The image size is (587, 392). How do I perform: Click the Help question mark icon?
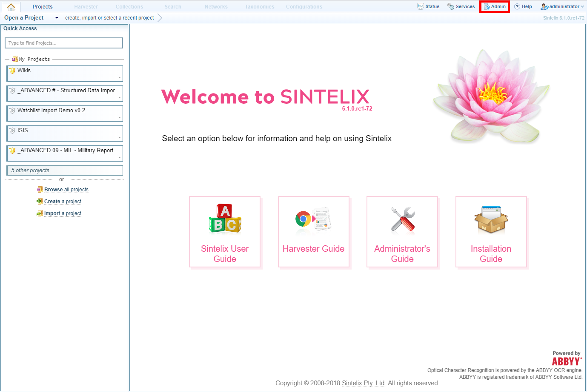[x=517, y=6]
